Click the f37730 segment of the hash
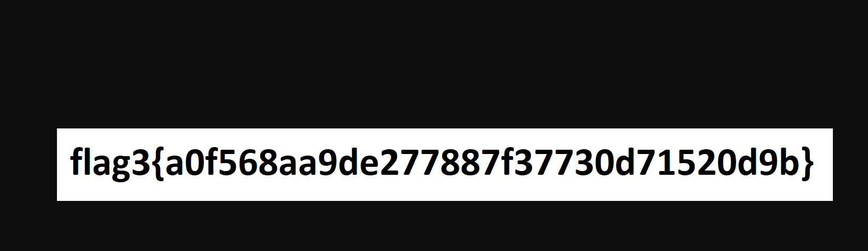The image size is (868, 251). 558,164
